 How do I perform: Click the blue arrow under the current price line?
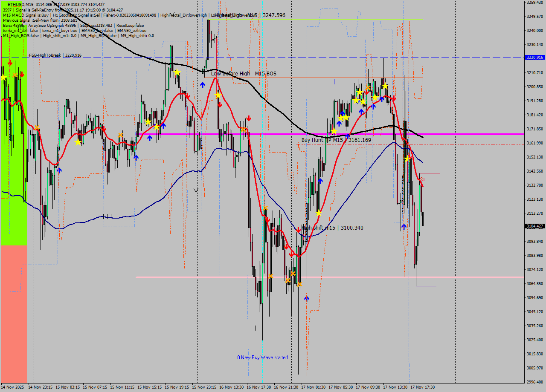[404, 227]
